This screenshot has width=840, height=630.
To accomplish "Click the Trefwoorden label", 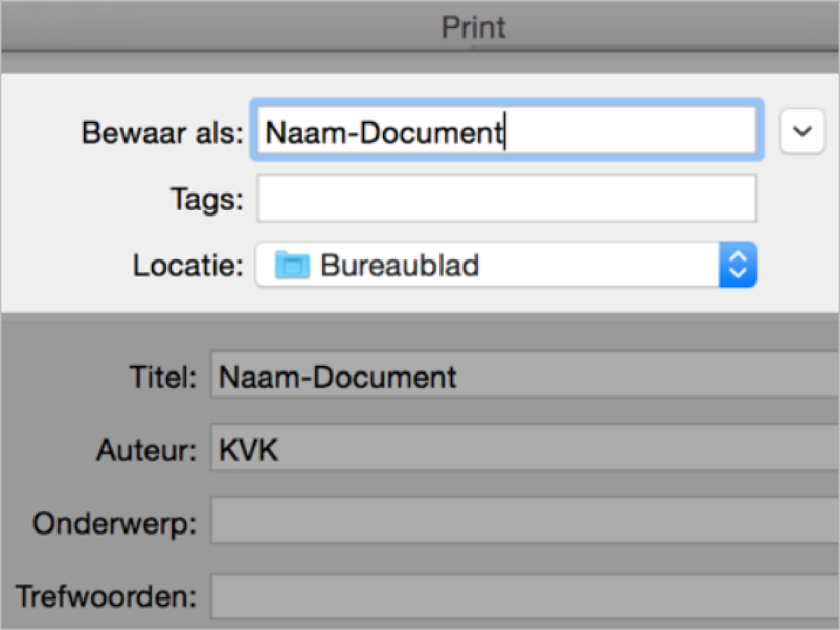I will click(x=106, y=596).
